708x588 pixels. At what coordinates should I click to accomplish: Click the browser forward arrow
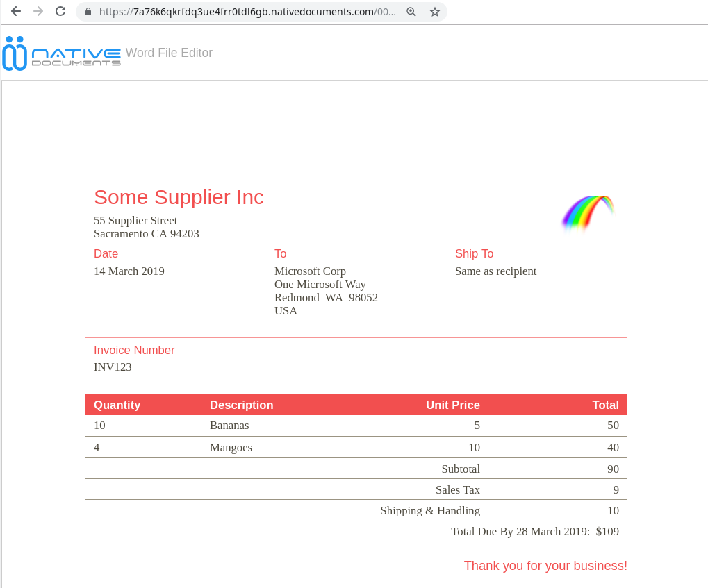click(x=38, y=11)
